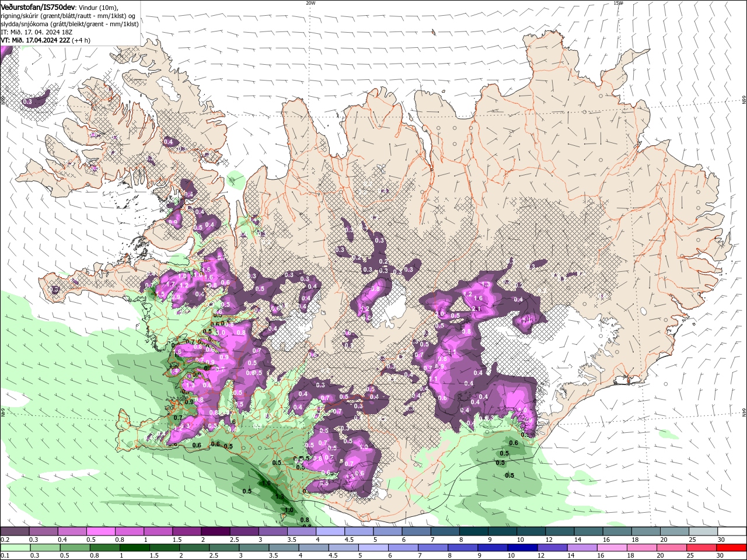
Task: Pick the darkest purple 2 swatch, upper scale
Action: (215, 531)
